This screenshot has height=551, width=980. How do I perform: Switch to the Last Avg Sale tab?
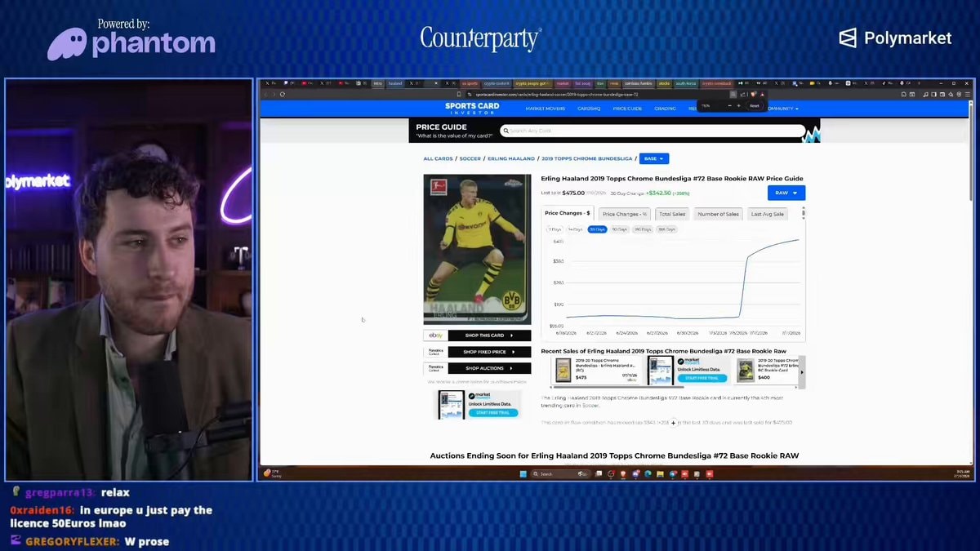pyautogui.click(x=768, y=214)
